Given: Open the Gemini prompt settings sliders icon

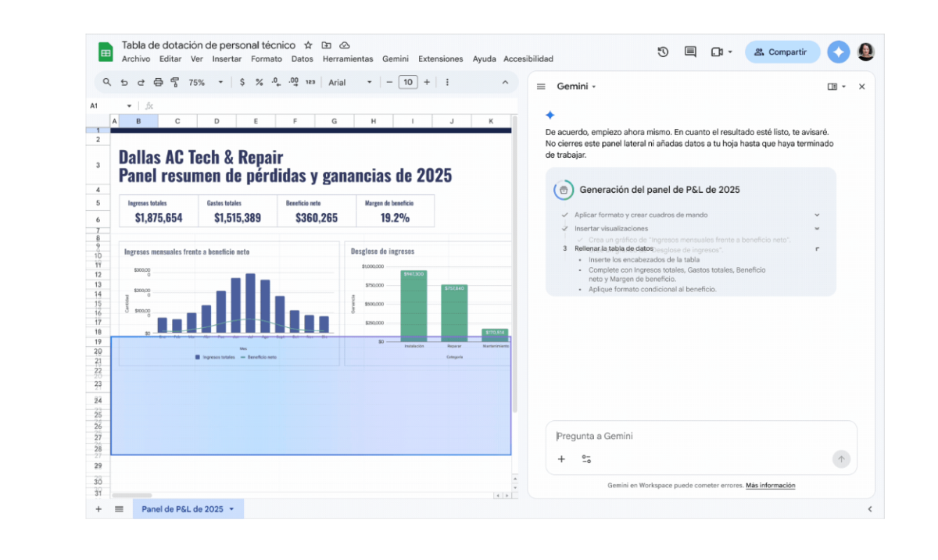Looking at the screenshot, I should 586,459.
